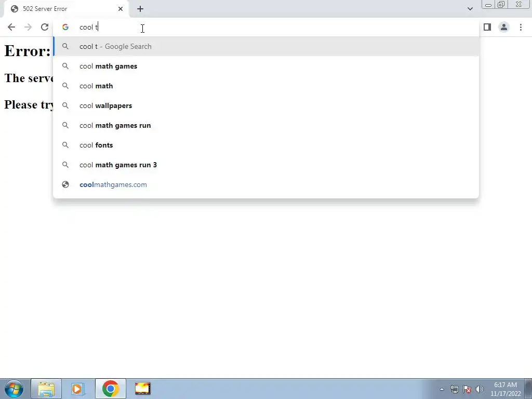Go back using the browser back arrow
Viewport: 532px width, 399px height.
[11, 27]
